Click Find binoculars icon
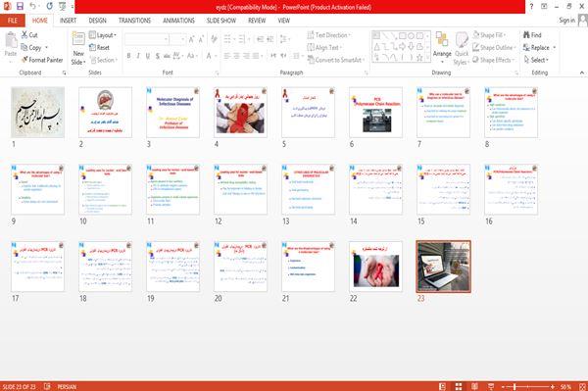This screenshot has width=588, height=391. click(526, 35)
